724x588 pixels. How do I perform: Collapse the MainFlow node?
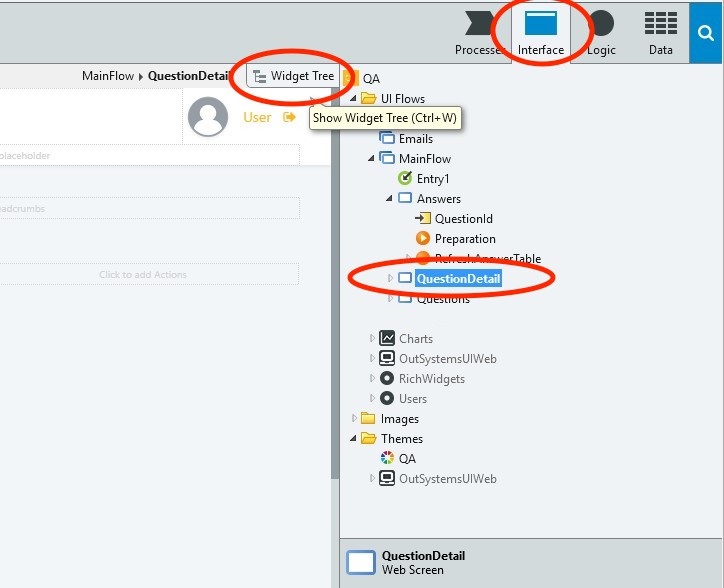pos(371,158)
